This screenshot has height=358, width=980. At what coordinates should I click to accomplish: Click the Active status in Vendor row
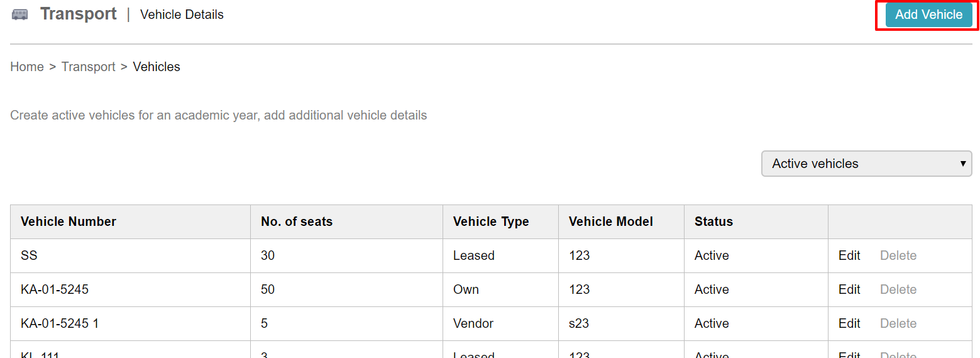[756, 323]
